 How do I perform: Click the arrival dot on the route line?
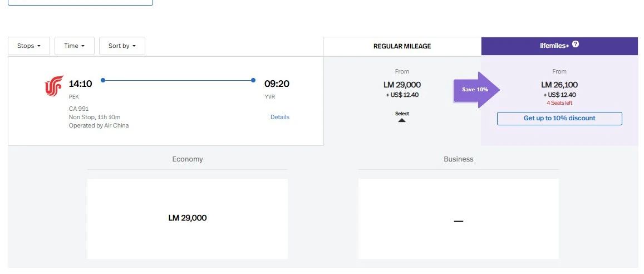[253, 80]
